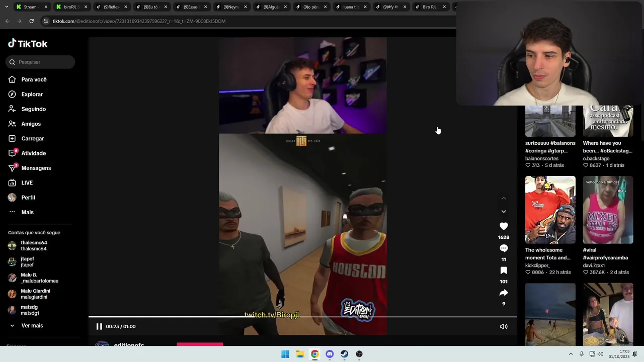Open Steam from taskbar
644x362 pixels.
(x=344, y=354)
